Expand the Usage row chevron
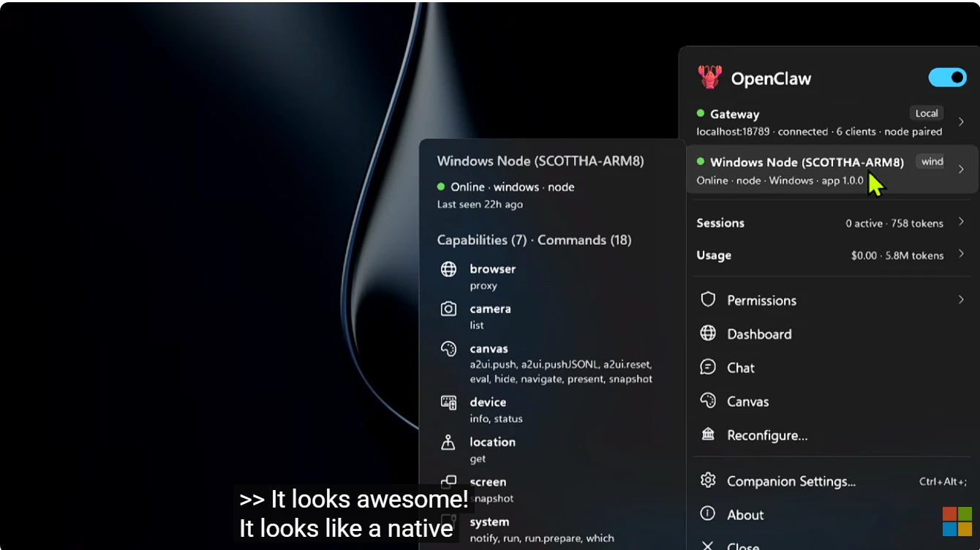 click(961, 254)
